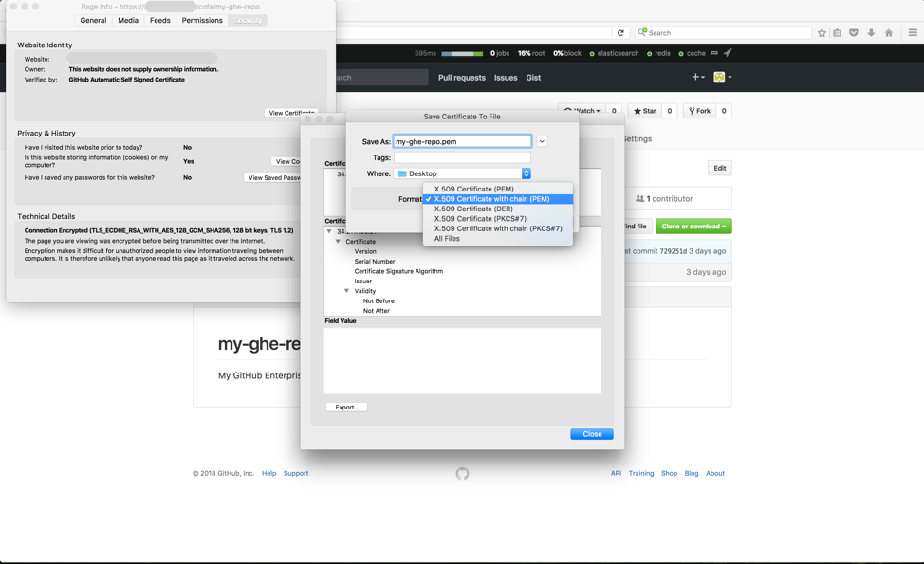Click the Edit button for repo description
924x564 pixels.
click(720, 168)
